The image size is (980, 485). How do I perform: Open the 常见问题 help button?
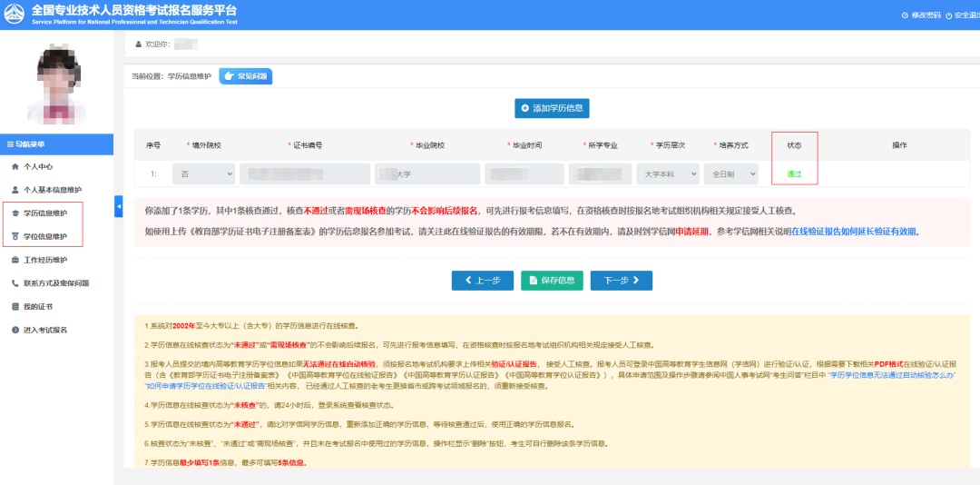pyautogui.click(x=245, y=76)
